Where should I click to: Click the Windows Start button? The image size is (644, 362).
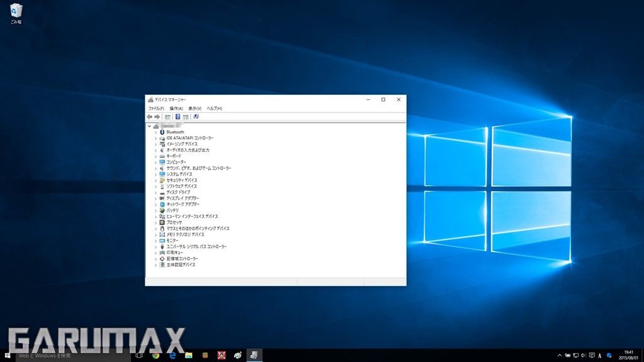point(8,356)
